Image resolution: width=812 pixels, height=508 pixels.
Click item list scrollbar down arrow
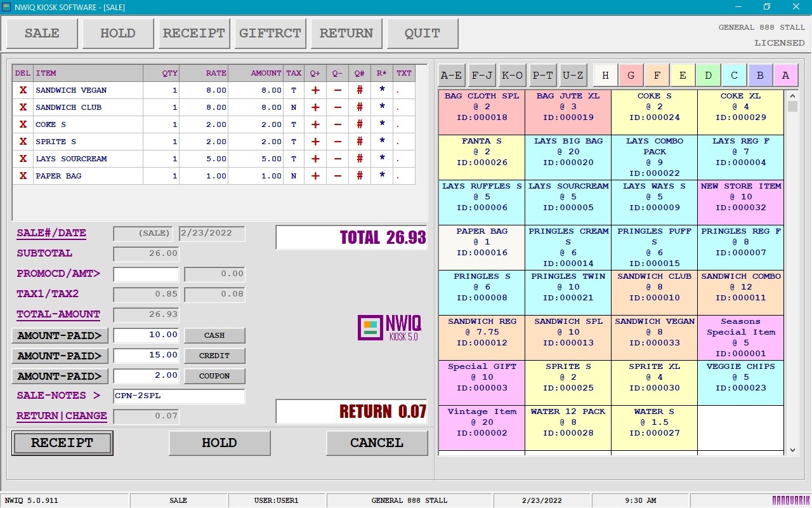point(792,450)
